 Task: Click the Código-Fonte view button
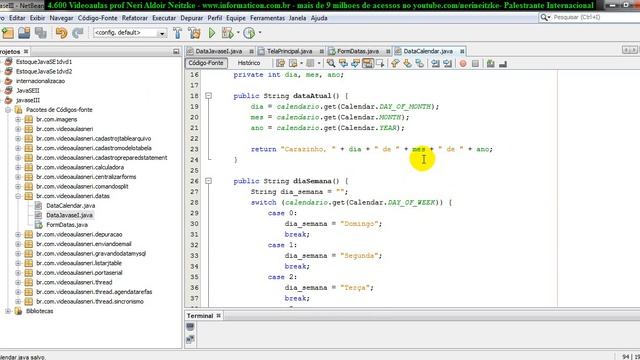[x=206, y=63]
